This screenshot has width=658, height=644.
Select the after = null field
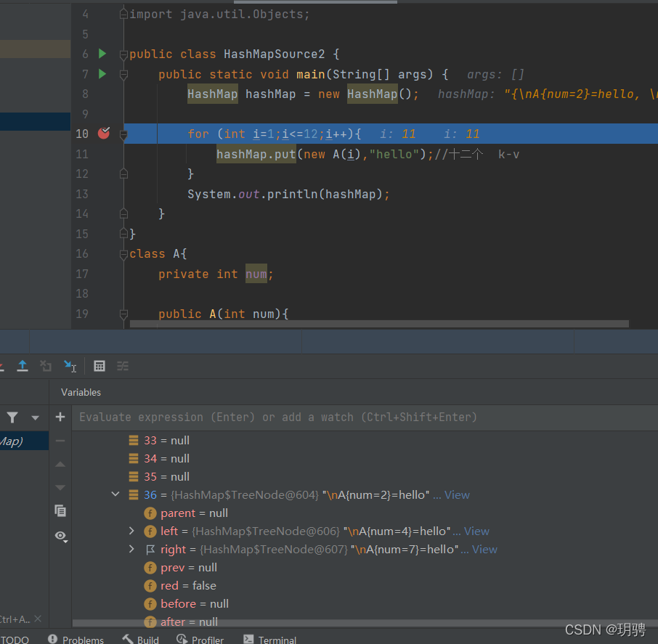(x=190, y=621)
